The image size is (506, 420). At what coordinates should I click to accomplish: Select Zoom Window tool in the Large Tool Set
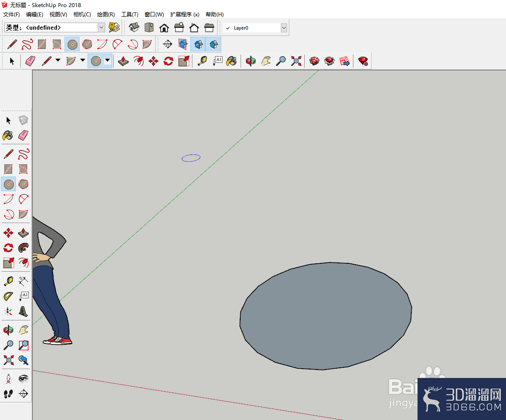23,345
